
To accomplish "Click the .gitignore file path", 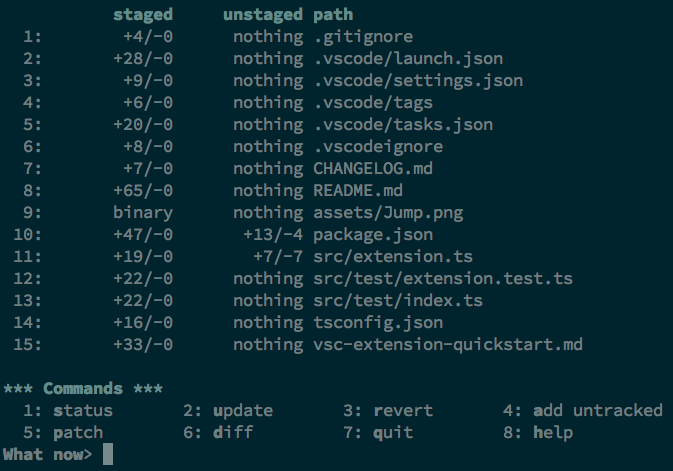I will [x=363, y=37].
